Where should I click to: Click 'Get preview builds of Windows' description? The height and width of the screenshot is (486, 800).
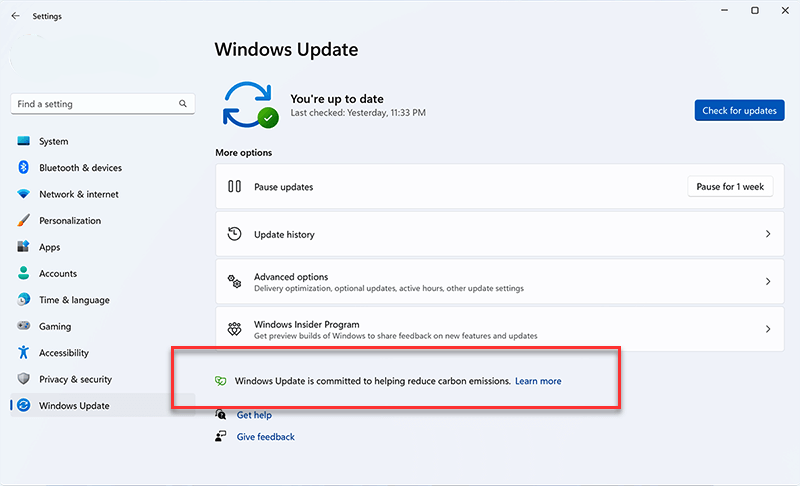(x=395, y=336)
